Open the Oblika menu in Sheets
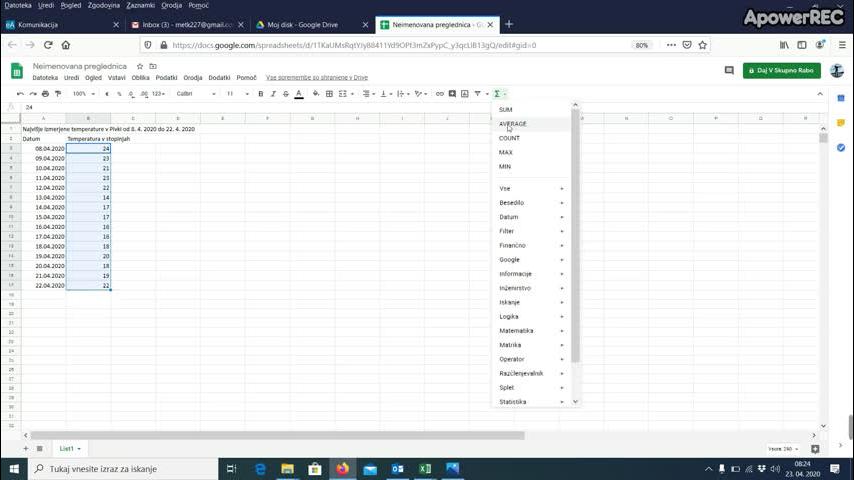The width and height of the screenshot is (854, 480). [141, 78]
